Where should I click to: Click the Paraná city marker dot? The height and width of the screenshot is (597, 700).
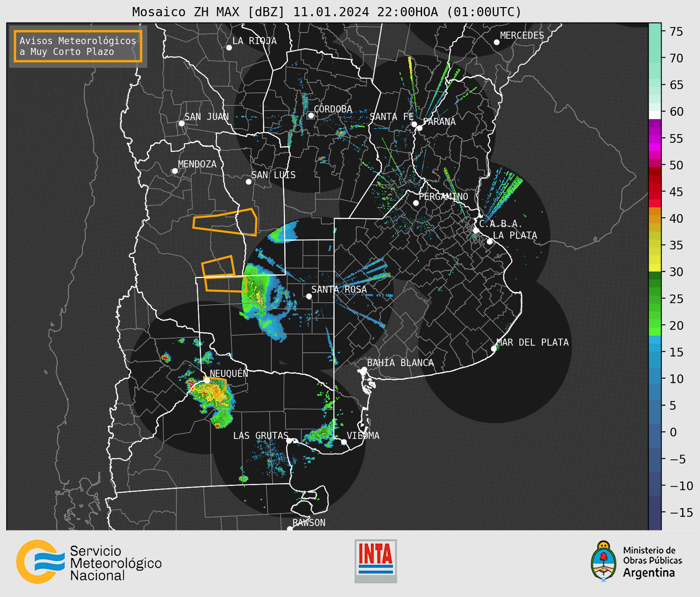click(x=420, y=128)
